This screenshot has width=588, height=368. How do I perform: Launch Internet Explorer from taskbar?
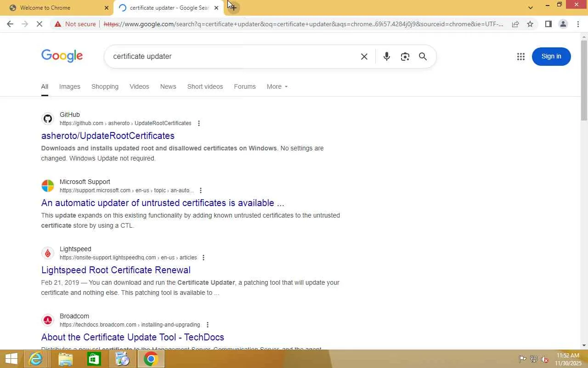click(x=35, y=359)
